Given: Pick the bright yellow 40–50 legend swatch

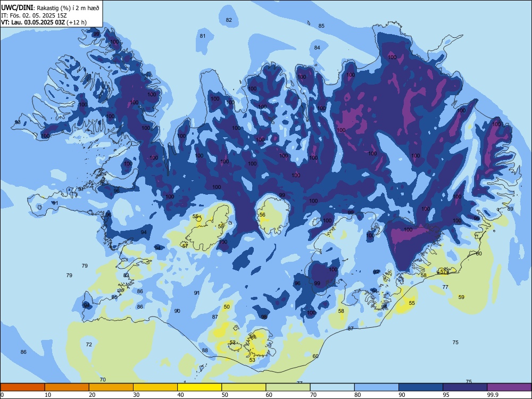Looking at the screenshot, I should click(x=199, y=387).
